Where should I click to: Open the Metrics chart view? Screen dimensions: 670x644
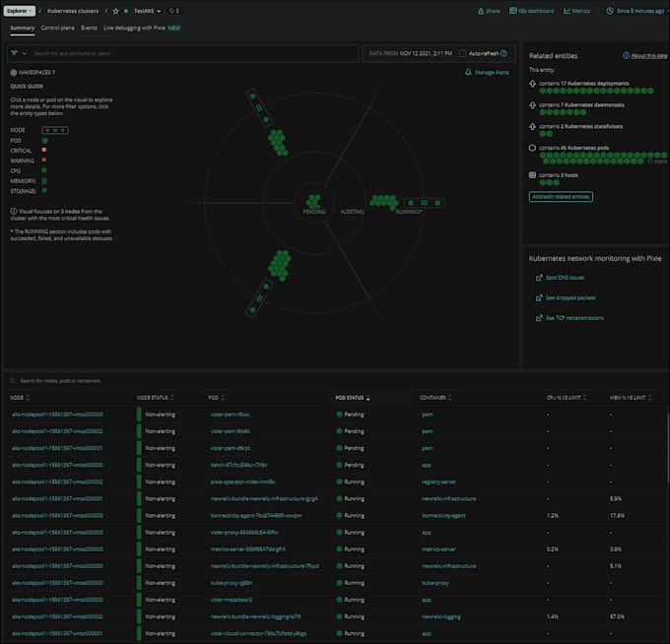[x=576, y=11]
